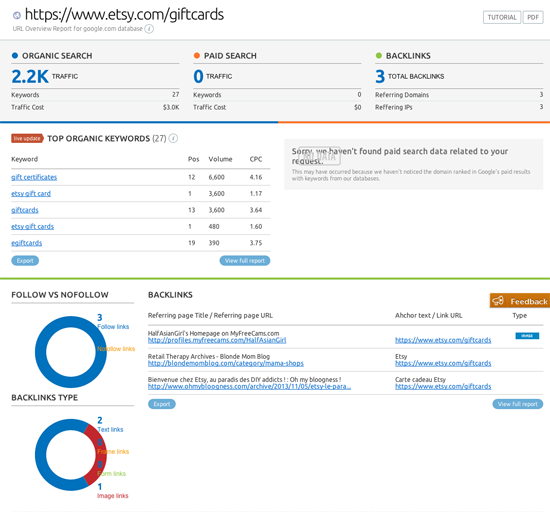Click the 3 total backlinks value
The width and height of the screenshot is (550, 515).
380,76
